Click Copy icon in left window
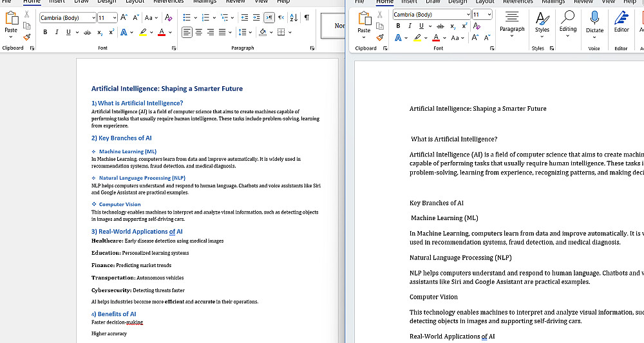Image resolution: width=644 pixels, height=343 pixels. pyautogui.click(x=26, y=26)
